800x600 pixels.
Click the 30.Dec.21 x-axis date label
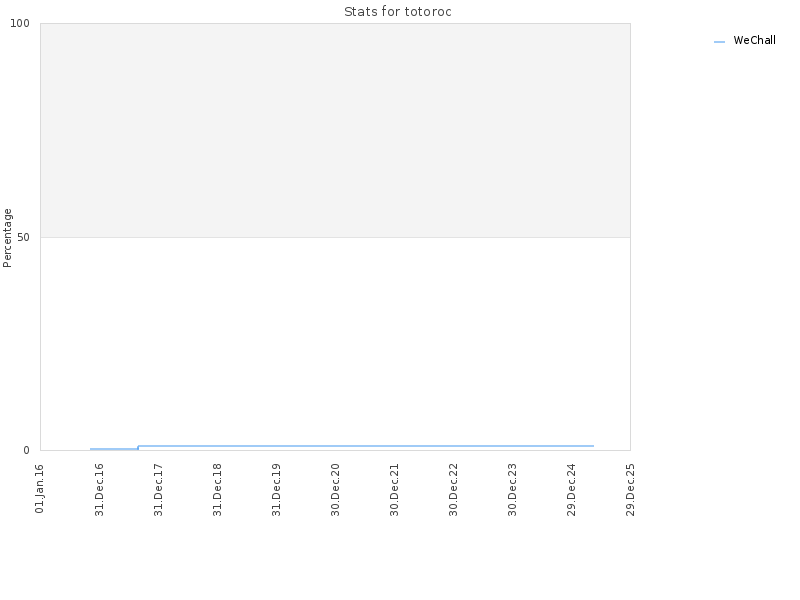tap(394, 490)
